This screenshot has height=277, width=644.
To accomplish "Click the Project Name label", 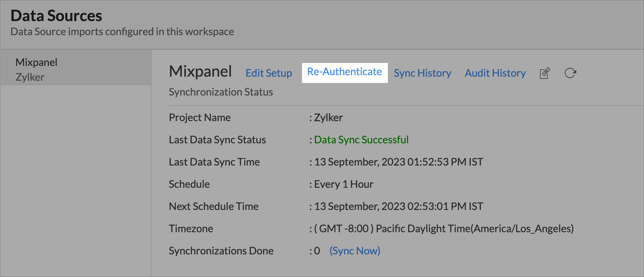I will [x=200, y=117].
